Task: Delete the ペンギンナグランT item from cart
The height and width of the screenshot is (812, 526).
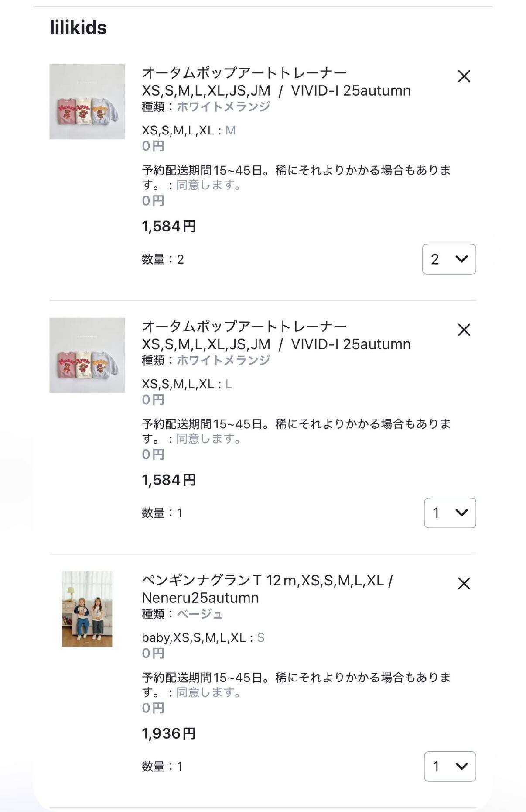Action: coord(464,583)
